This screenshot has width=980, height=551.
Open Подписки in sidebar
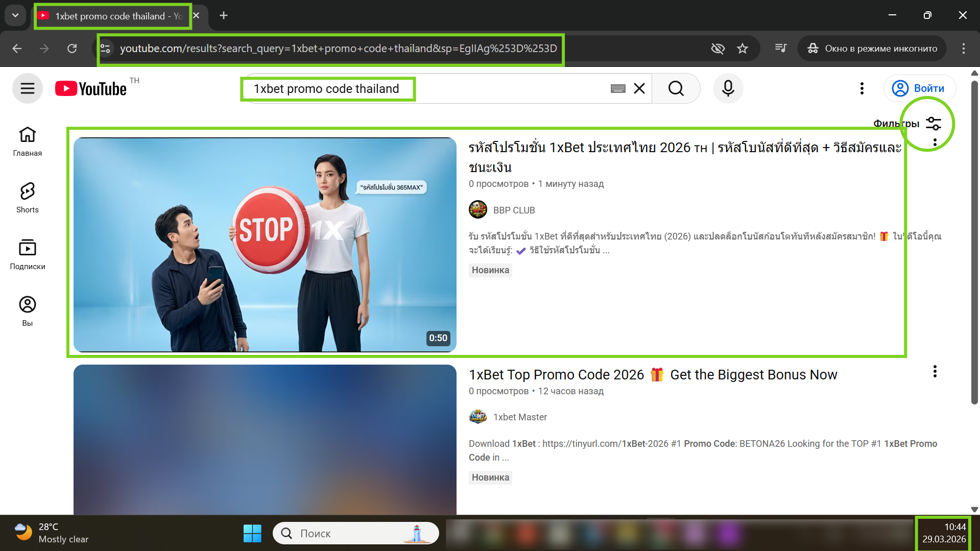[28, 254]
